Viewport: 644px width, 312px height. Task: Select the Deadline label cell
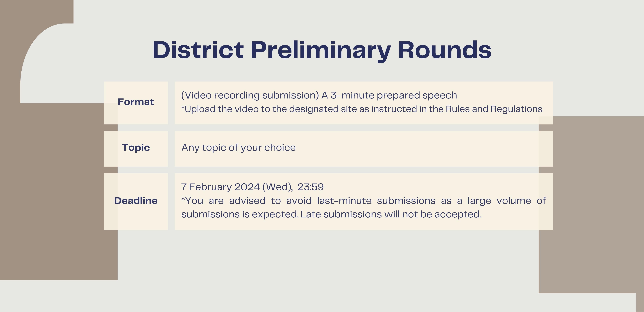(136, 201)
